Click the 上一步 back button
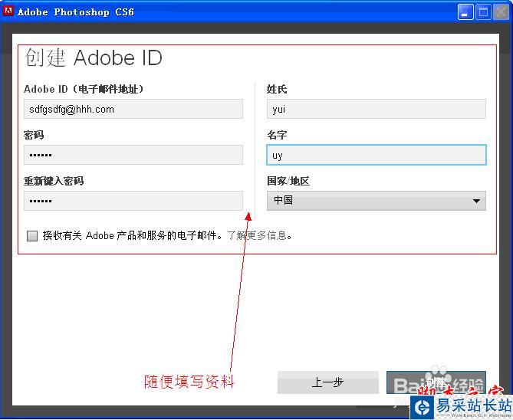Screen dimensions: 513x420 click(x=328, y=382)
